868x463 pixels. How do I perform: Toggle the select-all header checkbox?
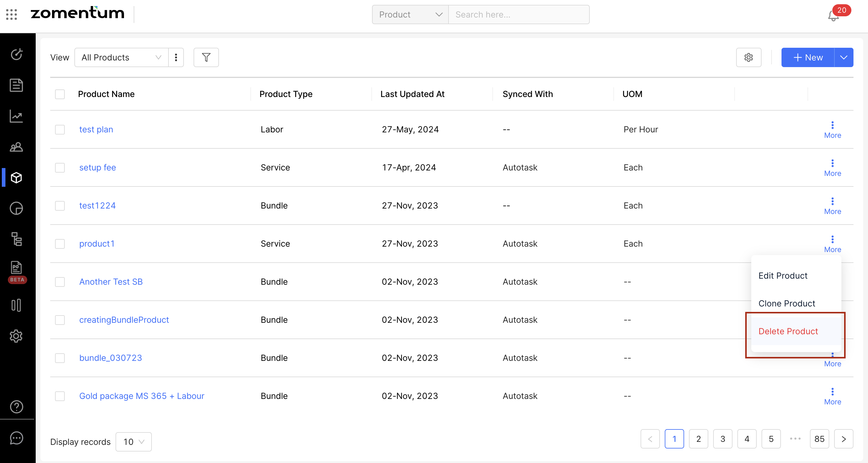(60, 94)
